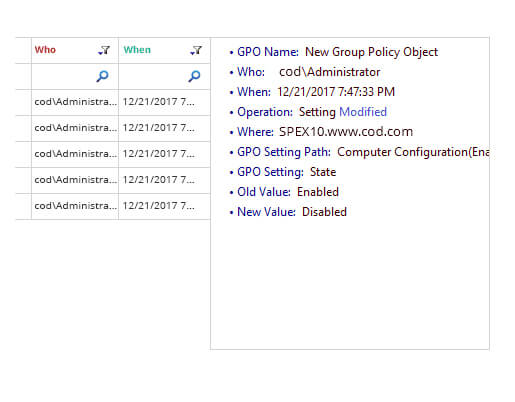Select the third row's date cell
Viewport: 515px width, 402px height.
[158, 154]
